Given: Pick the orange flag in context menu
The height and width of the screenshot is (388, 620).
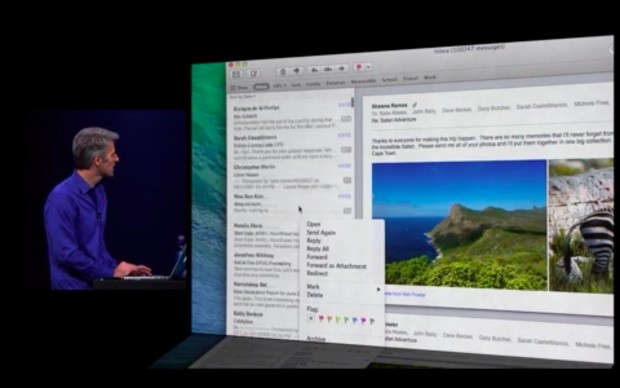Looking at the screenshot, I should point(329,319).
